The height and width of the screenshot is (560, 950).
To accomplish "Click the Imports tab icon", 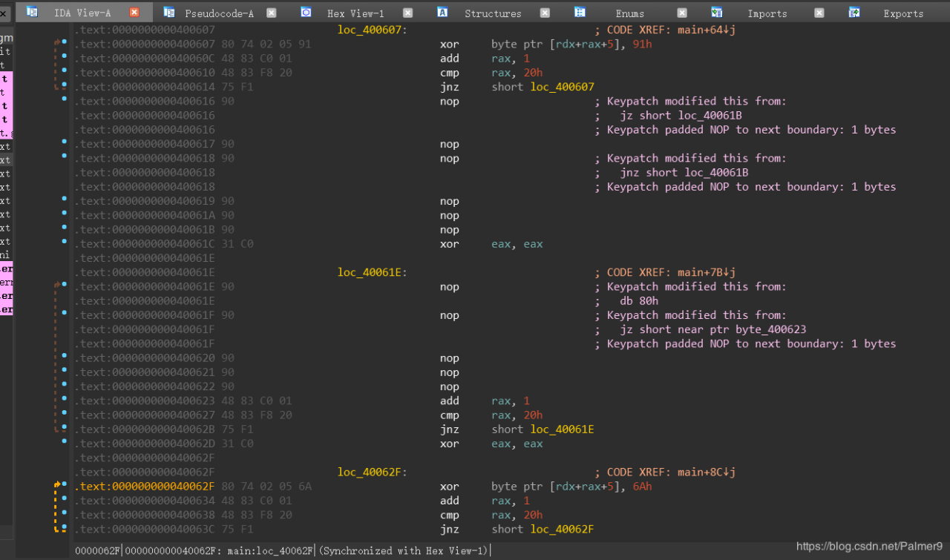I will pyautogui.click(x=716, y=12).
